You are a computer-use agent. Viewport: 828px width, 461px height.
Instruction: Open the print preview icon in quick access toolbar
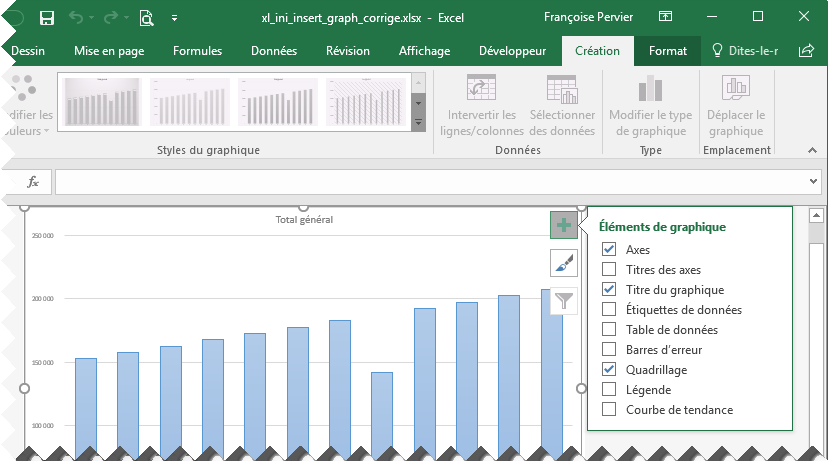[147, 18]
